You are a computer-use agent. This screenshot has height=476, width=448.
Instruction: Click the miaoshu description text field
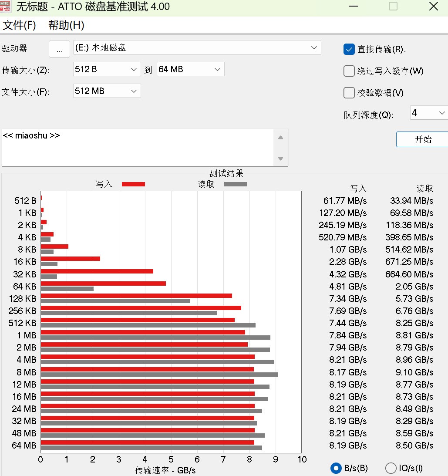131,144
